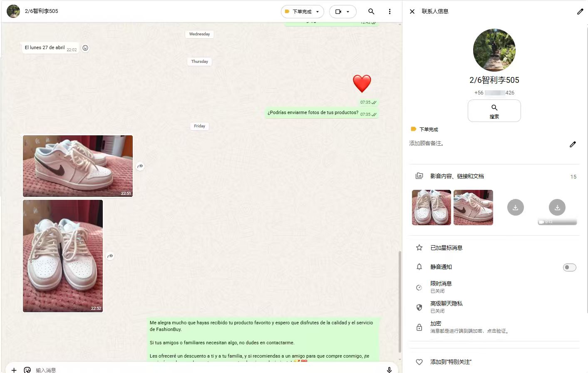Open media count 15
The image size is (588, 373).
(x=573, y=177)
